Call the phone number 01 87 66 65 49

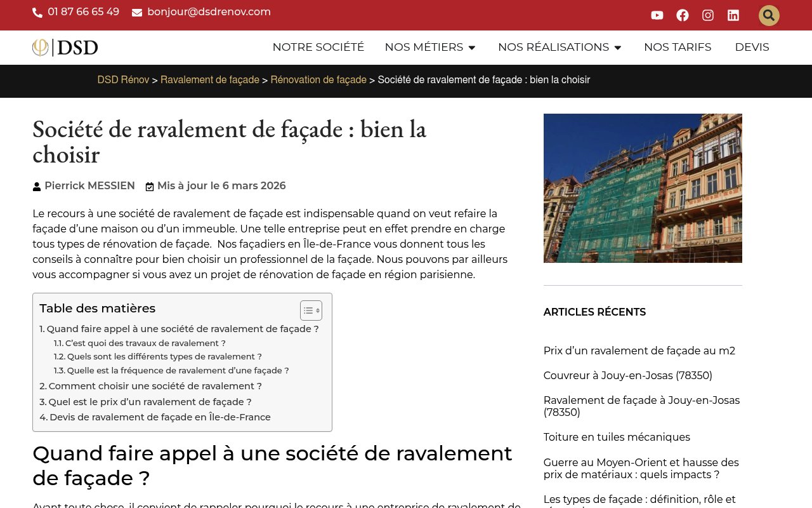point(83,12)
